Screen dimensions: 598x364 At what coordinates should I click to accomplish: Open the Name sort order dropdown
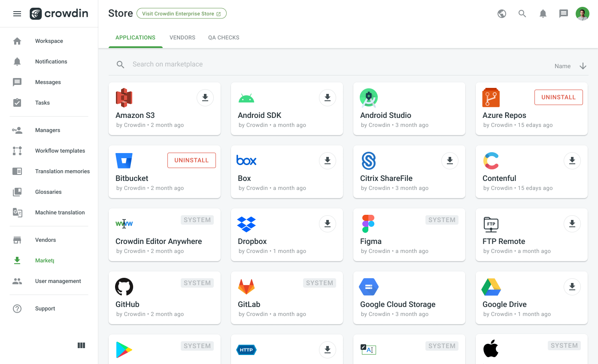(570, 66)
